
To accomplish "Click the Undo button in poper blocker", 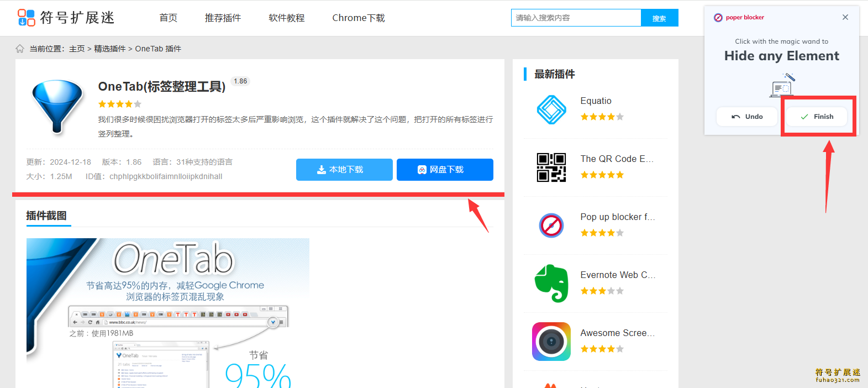I will coord(747,117).
